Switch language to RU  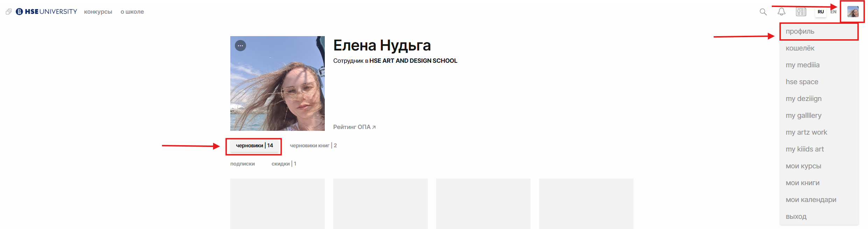821,12
